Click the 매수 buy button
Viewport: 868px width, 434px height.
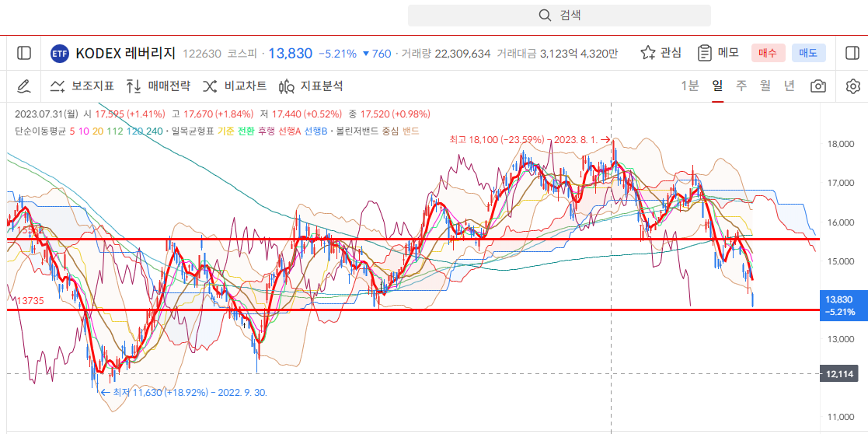click(x=768, y=53)
